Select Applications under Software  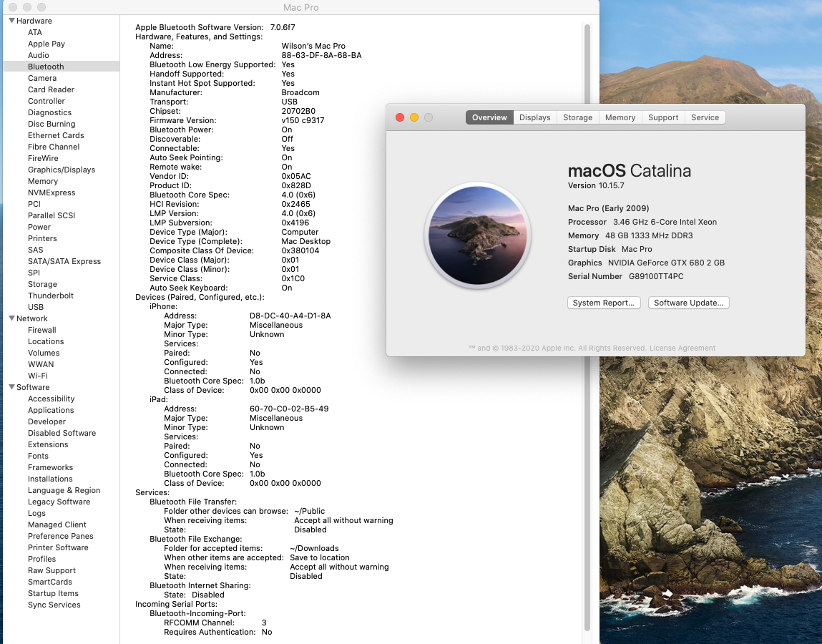tap(51, 410)
